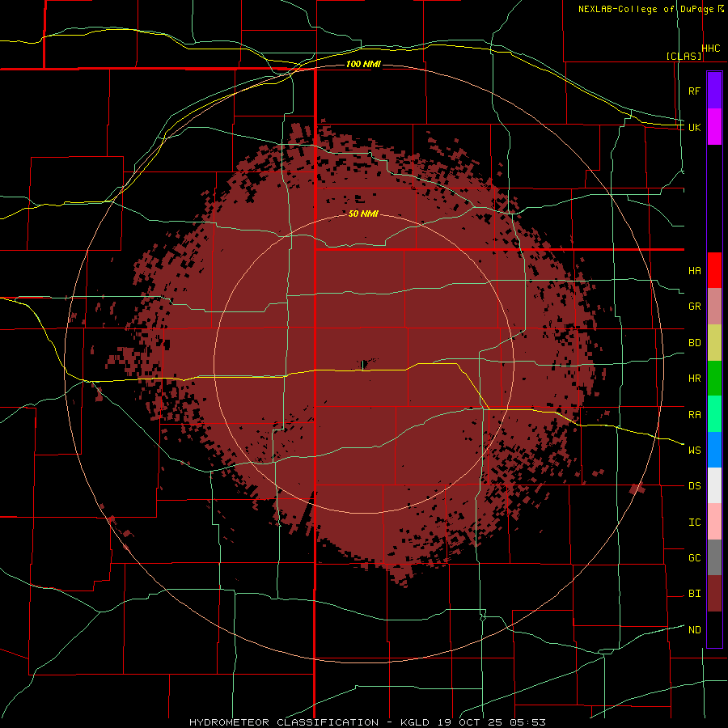The image size is (728, 728).
Task: Click the BI legend label
Action: [x=694, y=594]
